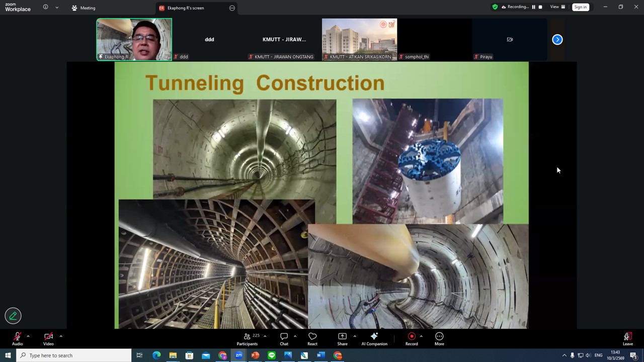
Task: Select the Ekaphong R's screen tab
Action: pyautogui.click(x=186, y=8)
